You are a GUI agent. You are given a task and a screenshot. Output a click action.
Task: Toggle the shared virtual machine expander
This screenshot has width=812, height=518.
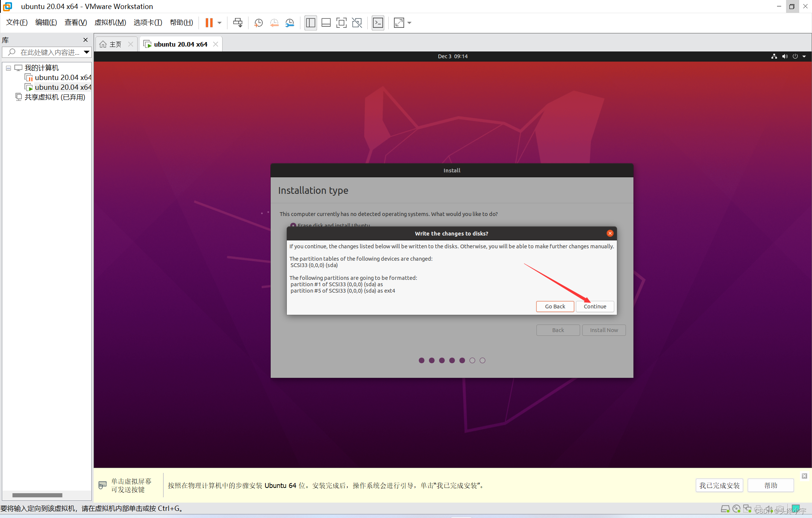pos(8,97)
